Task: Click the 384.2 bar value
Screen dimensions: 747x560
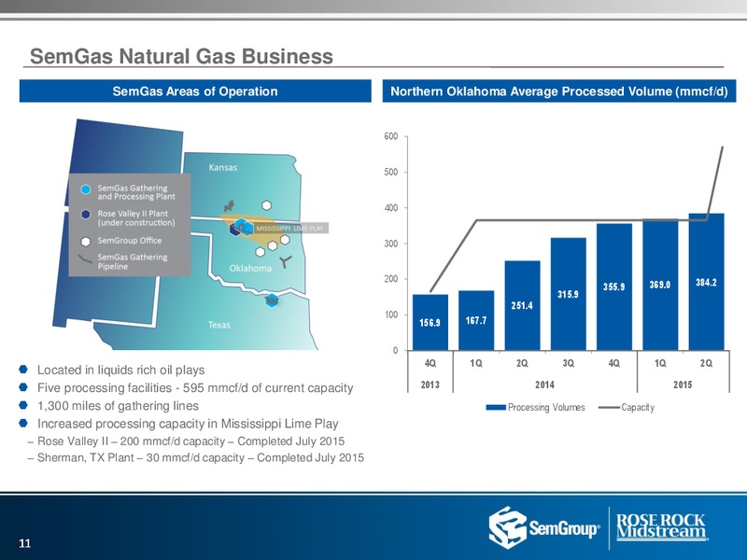Action: pos(706,283)
